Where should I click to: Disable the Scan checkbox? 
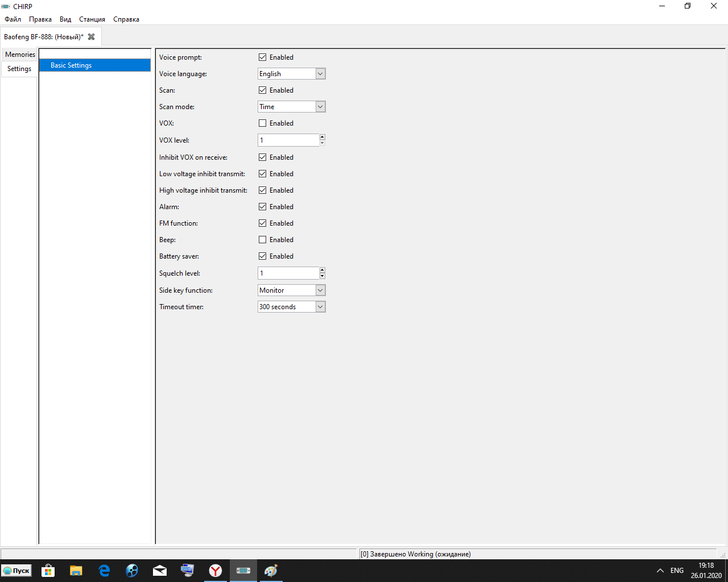[x=262, y=90]
